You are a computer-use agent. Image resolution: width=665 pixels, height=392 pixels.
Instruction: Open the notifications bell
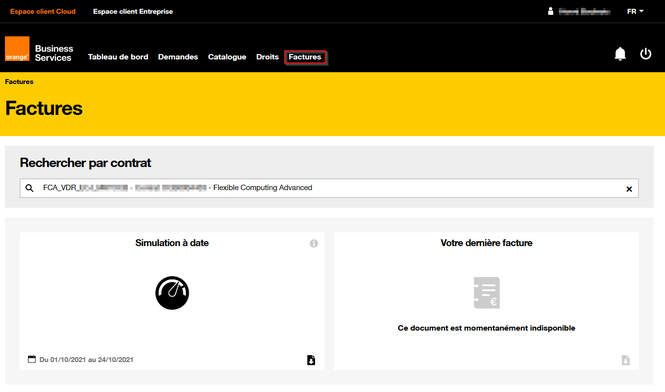pyautogui.click(x=620, y=54)
